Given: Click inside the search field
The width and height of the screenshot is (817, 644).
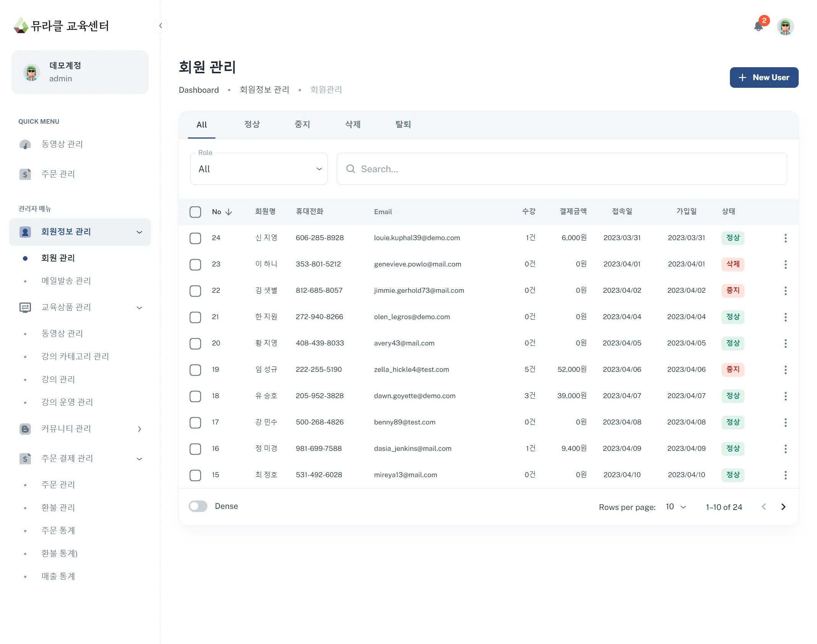Looking at the screenshot, I should (458, 169).
